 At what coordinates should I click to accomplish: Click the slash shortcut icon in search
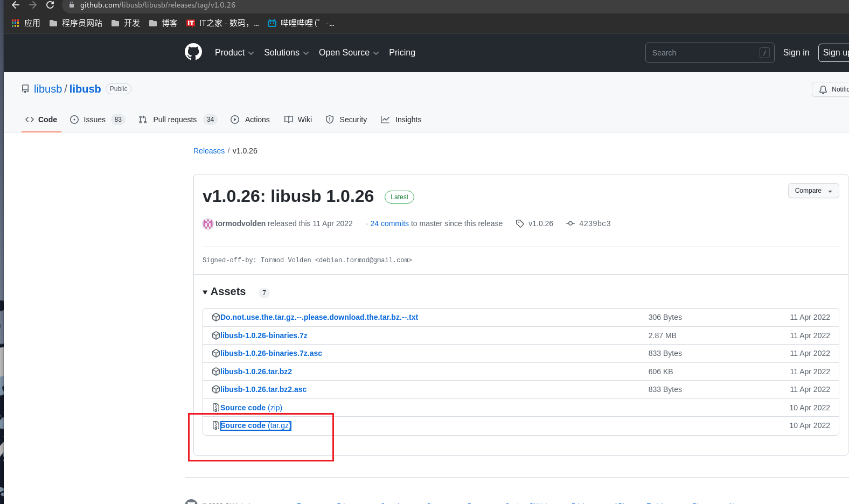pyautogui.click(x=764, y=53)
